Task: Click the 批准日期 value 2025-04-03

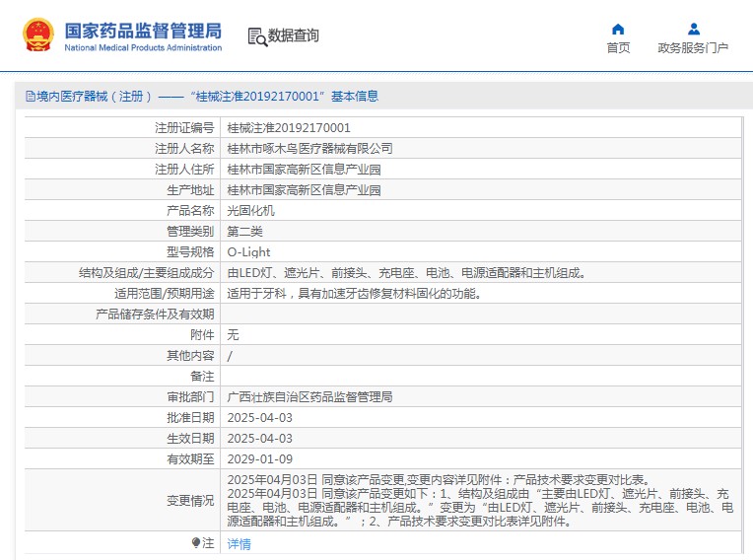Action: 260,418
